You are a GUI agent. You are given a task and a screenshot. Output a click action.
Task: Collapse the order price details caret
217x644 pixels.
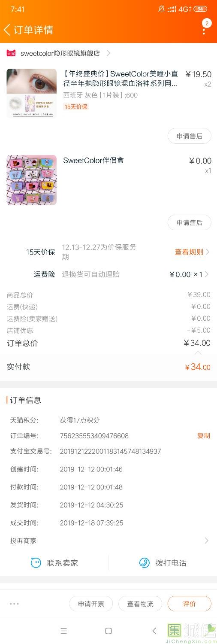pyautogui.click(x=198, y=353)
